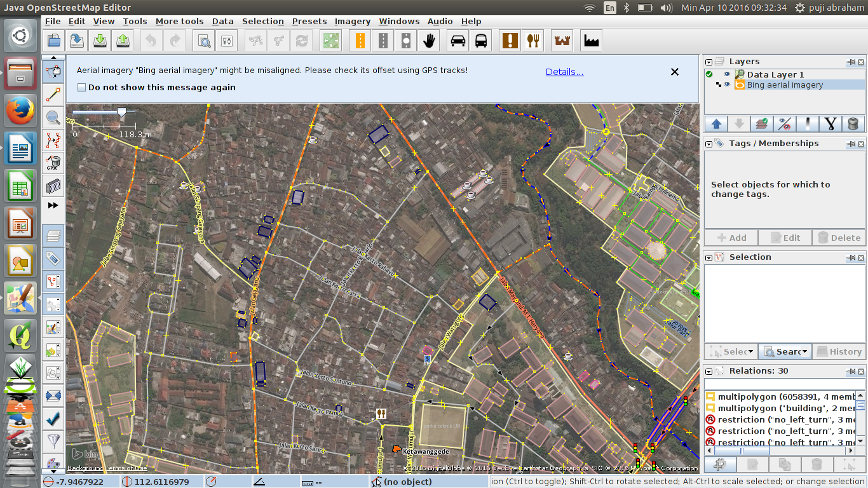Upload changes using the green up-arrow icon
Screen dimensions: 868x488
pyautogui.click(x=122, y=40)
